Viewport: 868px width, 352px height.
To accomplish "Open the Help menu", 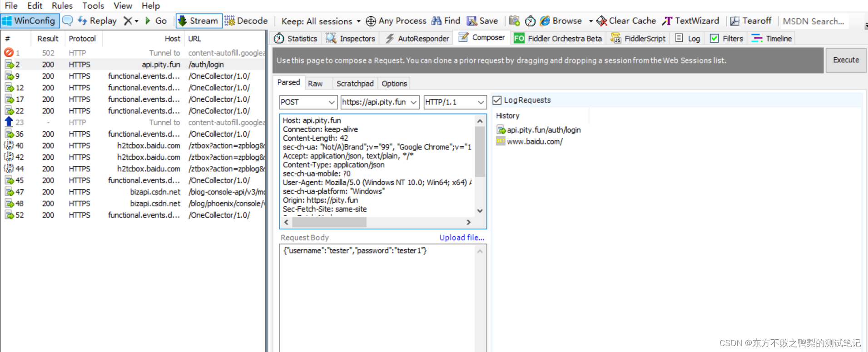I will 151,5.
